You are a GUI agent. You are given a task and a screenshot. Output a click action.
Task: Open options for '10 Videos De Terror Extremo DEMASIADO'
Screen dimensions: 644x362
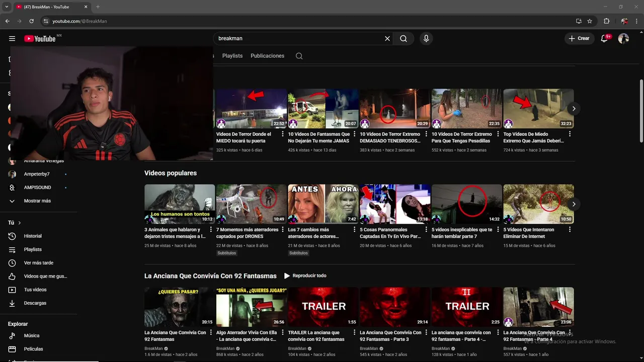pyautogui.click(x=426, y=134)
